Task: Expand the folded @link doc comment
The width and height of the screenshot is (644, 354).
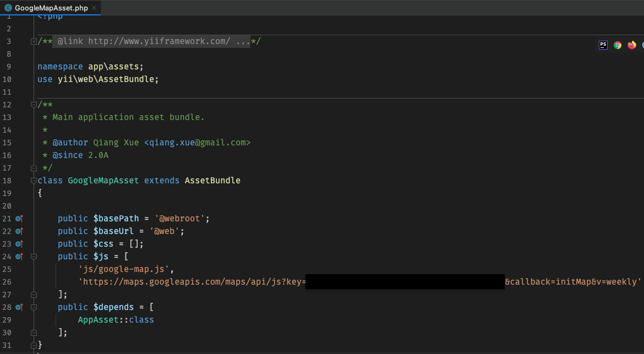Action: (x=34, y=41)
